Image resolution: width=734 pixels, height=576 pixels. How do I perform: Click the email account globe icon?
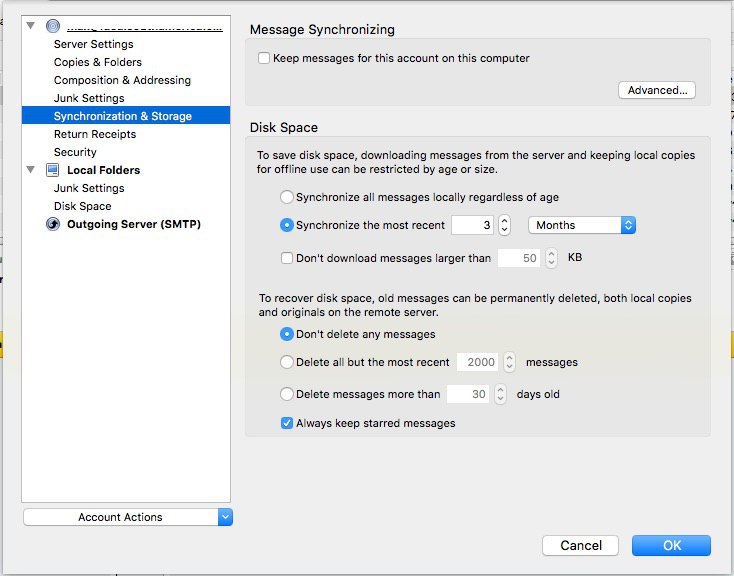(53, 26)
